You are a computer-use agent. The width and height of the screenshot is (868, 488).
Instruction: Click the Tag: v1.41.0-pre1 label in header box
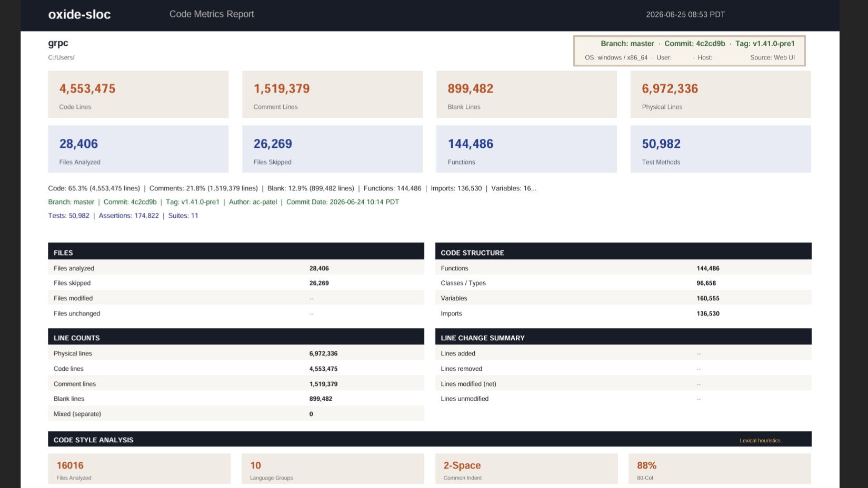pos(765,44)
